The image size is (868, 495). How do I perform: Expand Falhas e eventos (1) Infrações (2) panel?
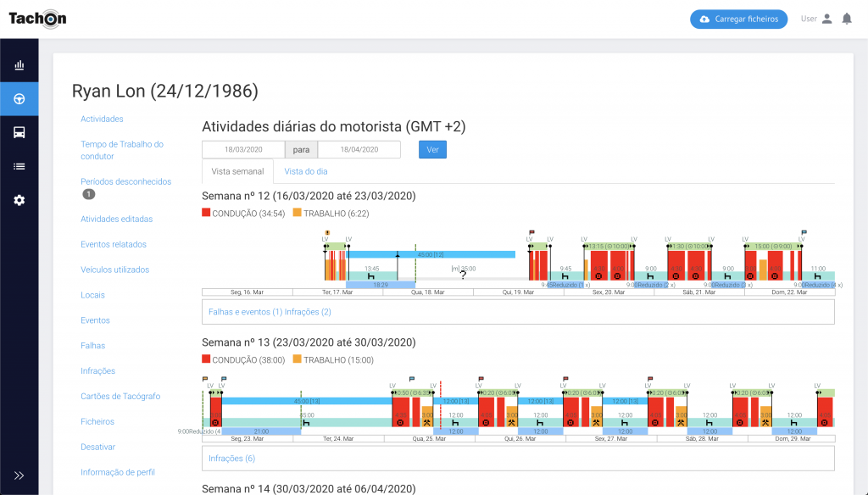click(x=270, y=312)
